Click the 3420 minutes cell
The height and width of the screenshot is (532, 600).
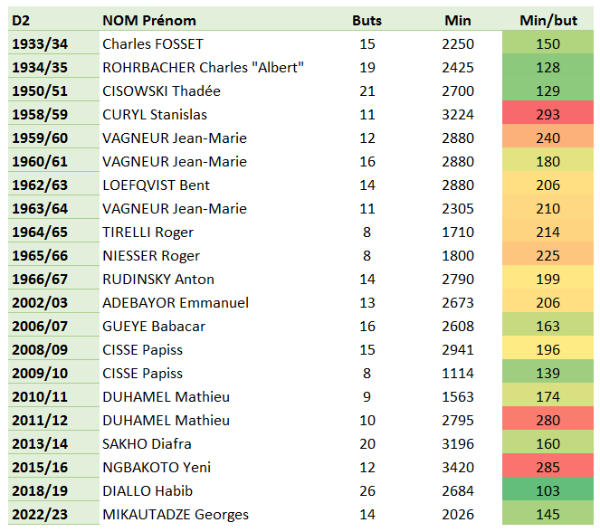(x=458, y=467)
